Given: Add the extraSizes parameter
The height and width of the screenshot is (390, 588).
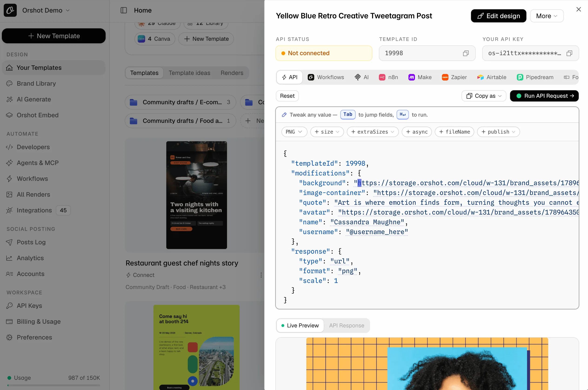Looking at the screenshot, I should click(x=372, y=132).
